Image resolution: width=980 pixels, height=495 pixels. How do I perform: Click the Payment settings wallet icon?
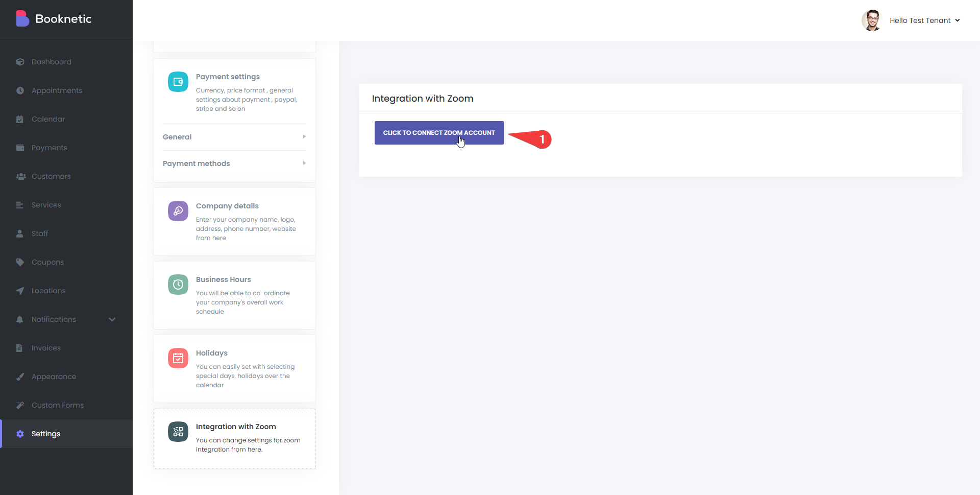tap(178, 82)
